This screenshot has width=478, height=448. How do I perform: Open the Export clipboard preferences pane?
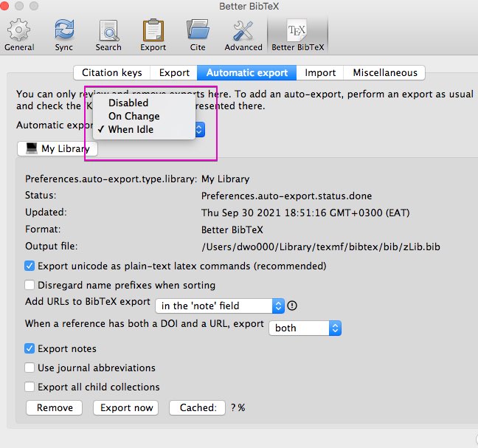click(153, 35)
